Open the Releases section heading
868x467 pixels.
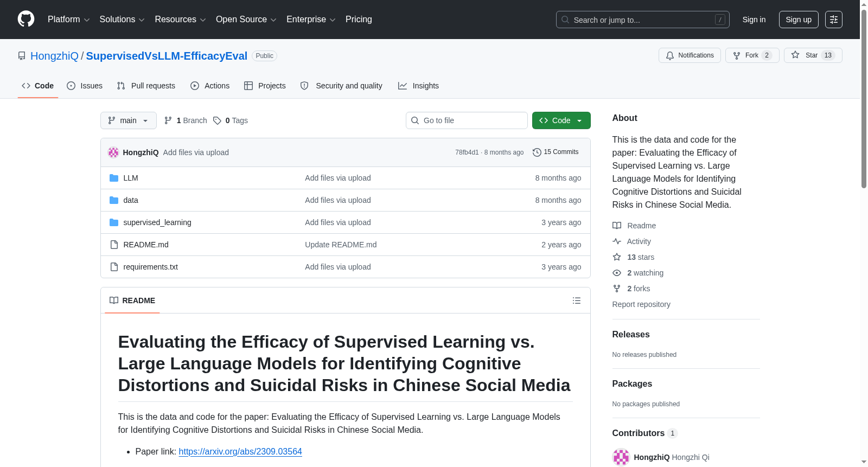[x=631, y=335]
